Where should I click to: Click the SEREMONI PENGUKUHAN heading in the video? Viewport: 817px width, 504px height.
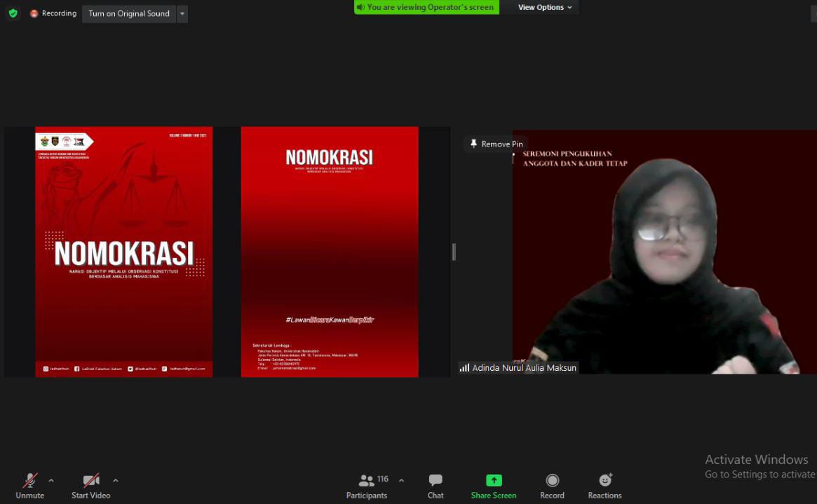click(575, 158)
